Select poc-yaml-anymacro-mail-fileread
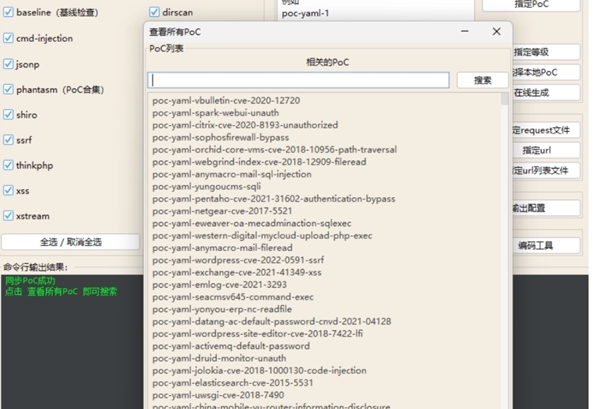Screen dimensions: 600x409 tap(222, 248)
